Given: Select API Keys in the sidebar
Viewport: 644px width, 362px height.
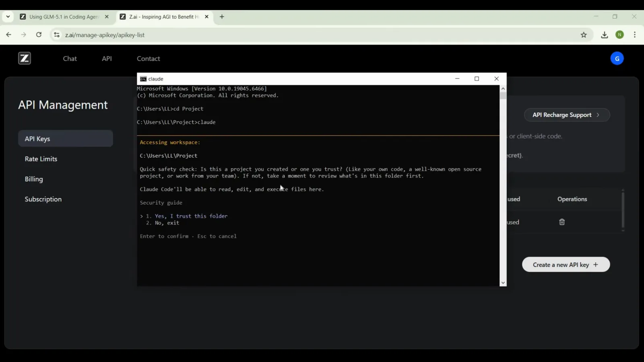Looking at the screenshot, I should [66, 138].
